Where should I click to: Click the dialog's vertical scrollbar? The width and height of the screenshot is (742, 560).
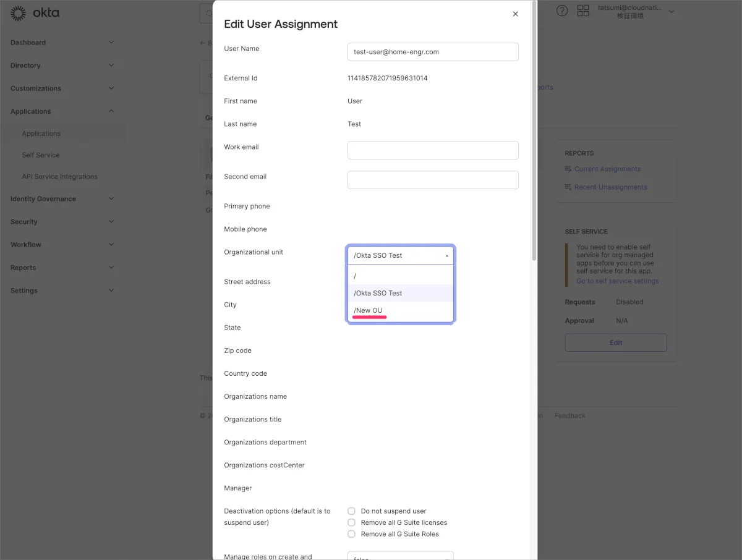tap(534, 130)
